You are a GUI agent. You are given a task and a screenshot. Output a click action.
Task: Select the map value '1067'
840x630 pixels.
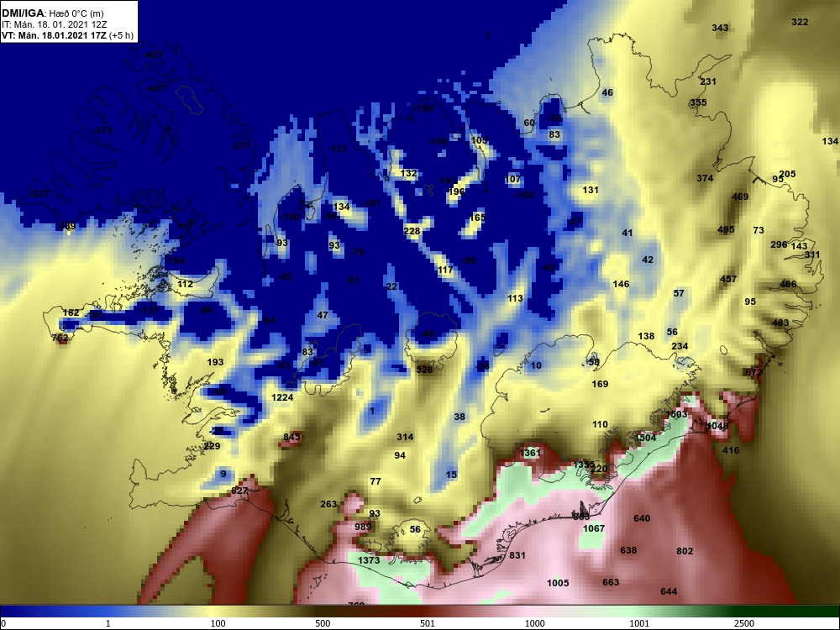594,528
